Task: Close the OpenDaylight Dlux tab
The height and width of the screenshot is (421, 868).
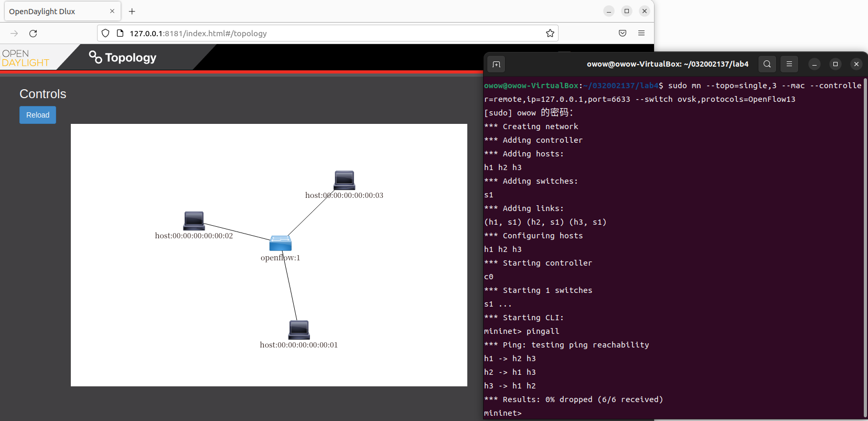Action: 112,11
